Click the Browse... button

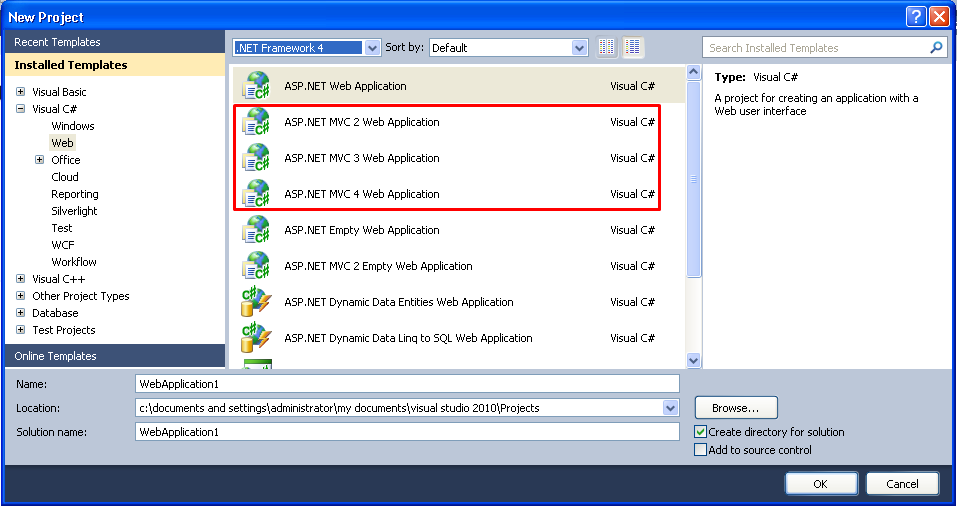coord(736,408)
